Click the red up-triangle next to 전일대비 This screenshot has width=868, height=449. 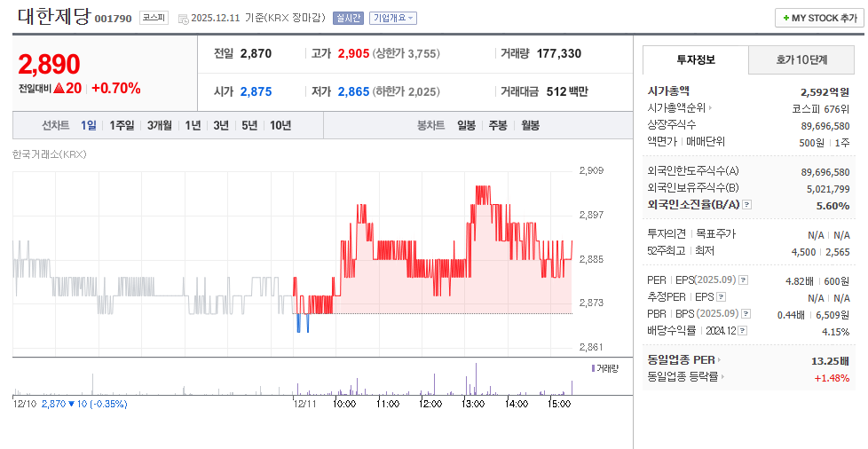pos(59,89)
